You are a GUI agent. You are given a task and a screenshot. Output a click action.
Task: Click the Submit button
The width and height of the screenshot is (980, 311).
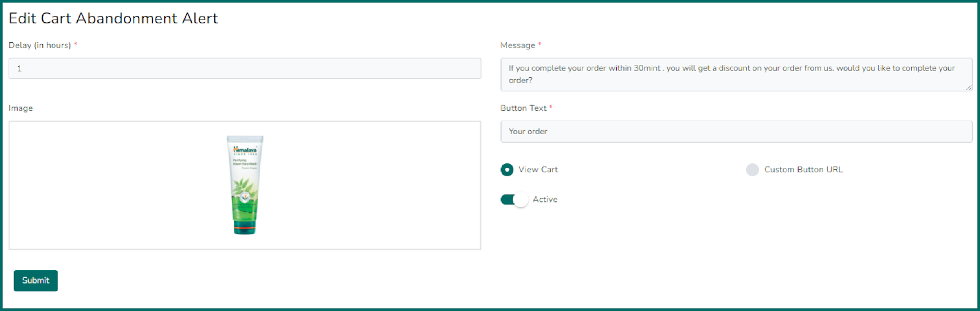tap(36, 280)
